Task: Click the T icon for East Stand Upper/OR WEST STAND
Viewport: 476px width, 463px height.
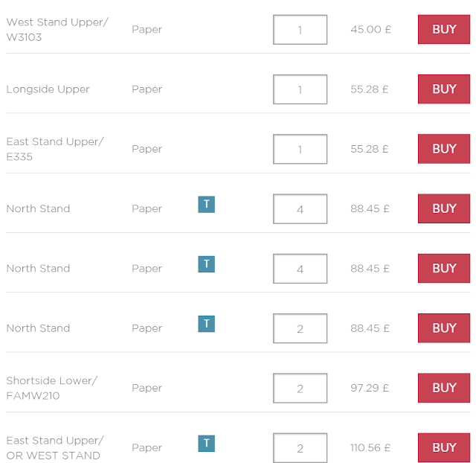Action: pyautogui.click(x=206, y=444)
